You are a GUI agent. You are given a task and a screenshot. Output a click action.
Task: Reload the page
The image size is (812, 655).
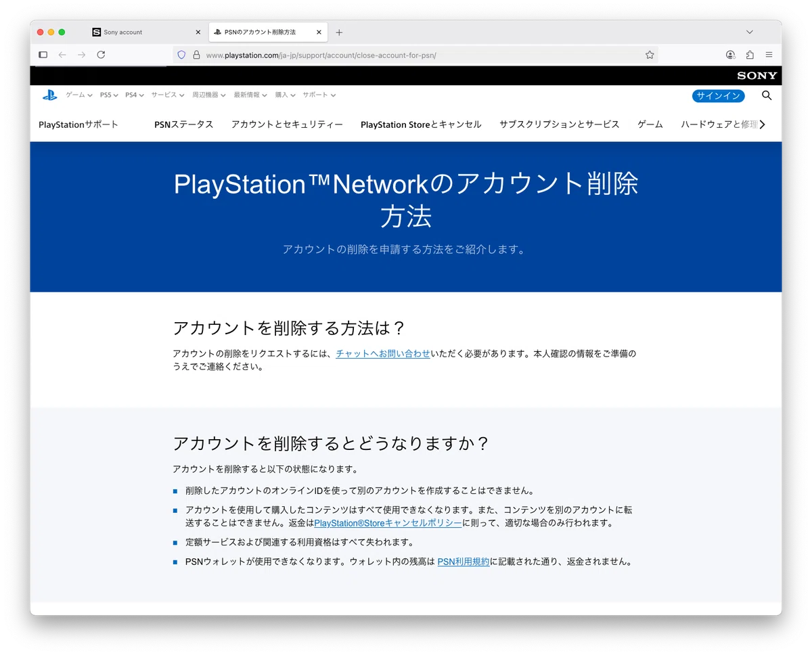(x=101, y=55)
